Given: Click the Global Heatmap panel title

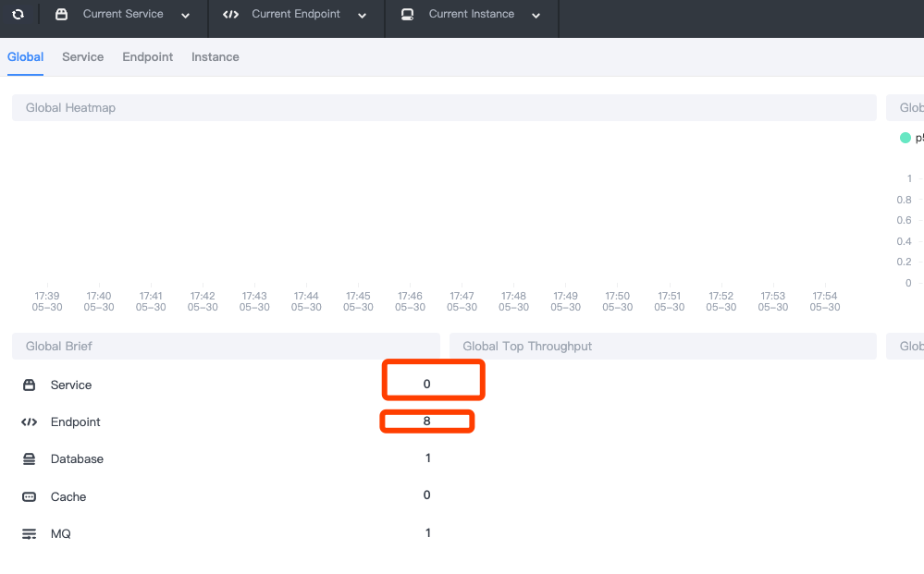Looking at the screenshot, I should (70, 108).
